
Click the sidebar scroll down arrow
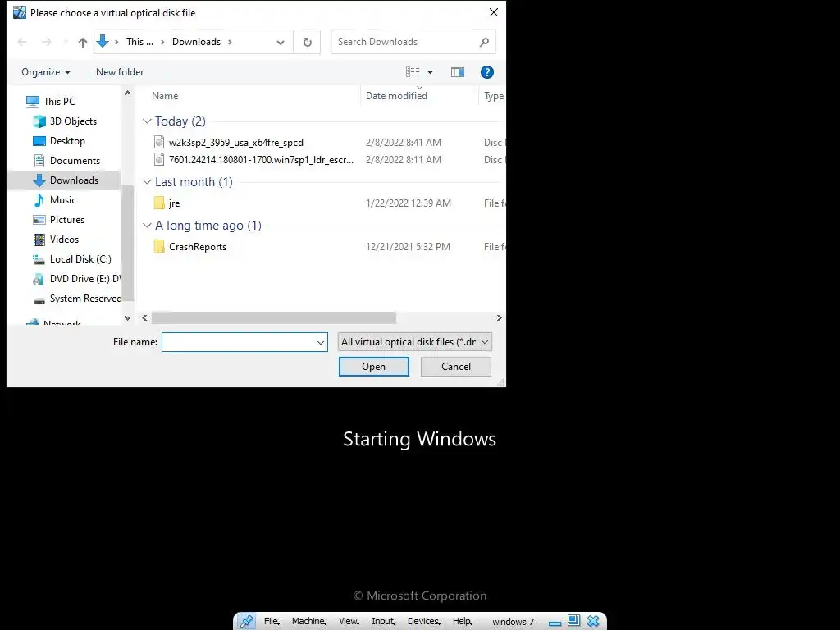coord(127,318)
